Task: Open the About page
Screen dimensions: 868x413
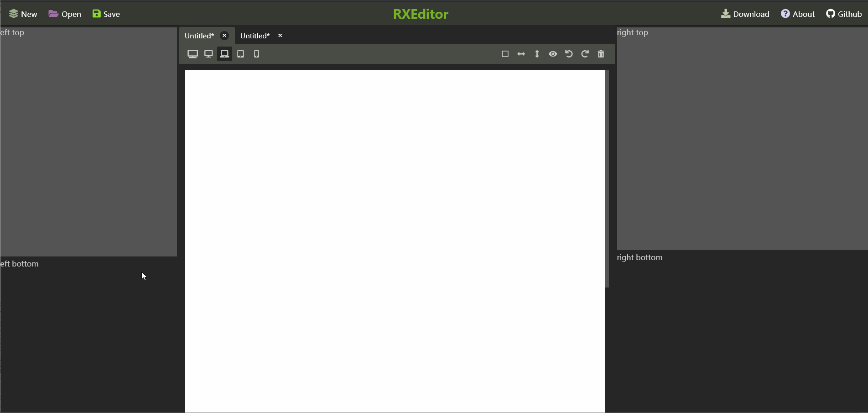Action: point(798,14)
